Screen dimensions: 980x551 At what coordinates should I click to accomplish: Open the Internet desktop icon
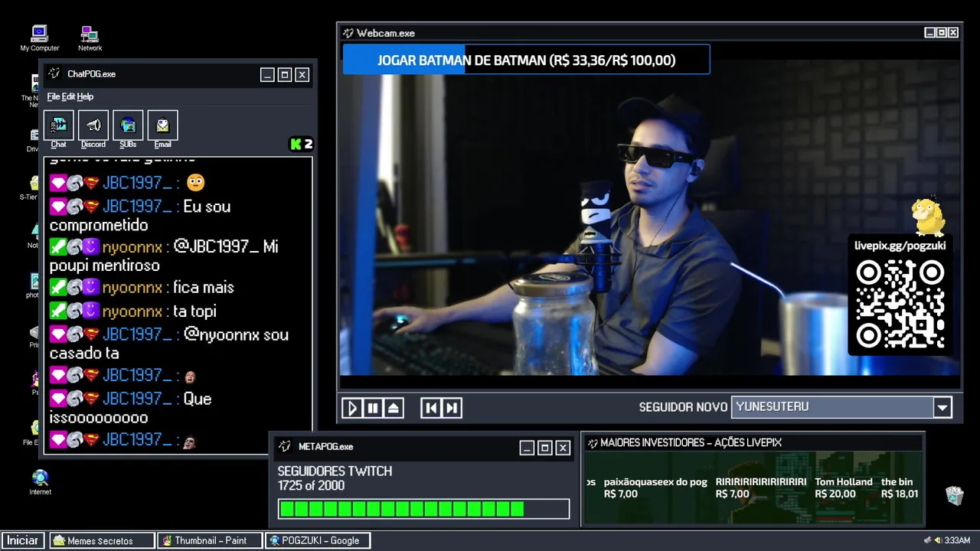(40, 482)
